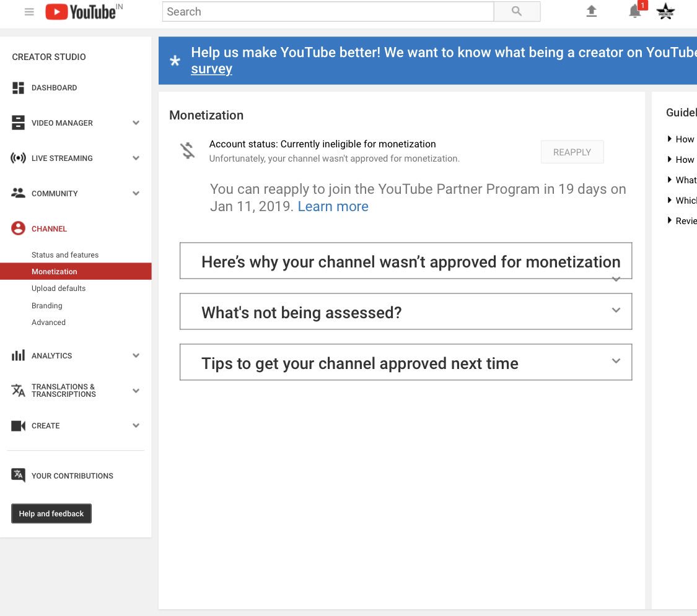Click the Your Contributions translate icon
The height and width of the screenshot is (616, 697).
click(x=18, y=475)
